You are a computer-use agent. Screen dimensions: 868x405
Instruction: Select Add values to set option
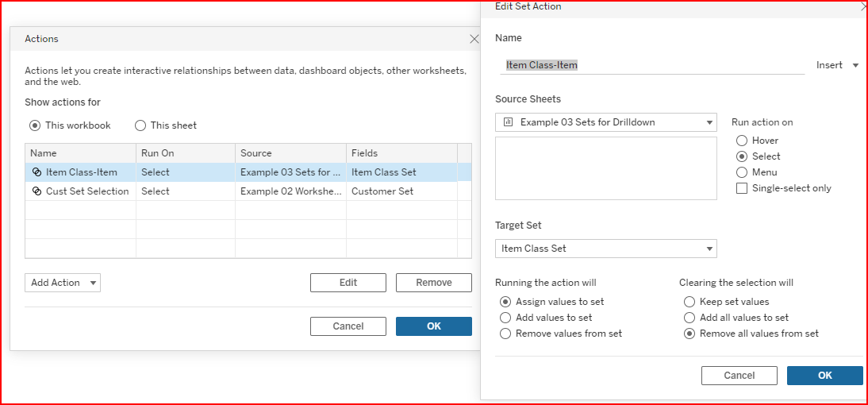(x=505, y=318)
